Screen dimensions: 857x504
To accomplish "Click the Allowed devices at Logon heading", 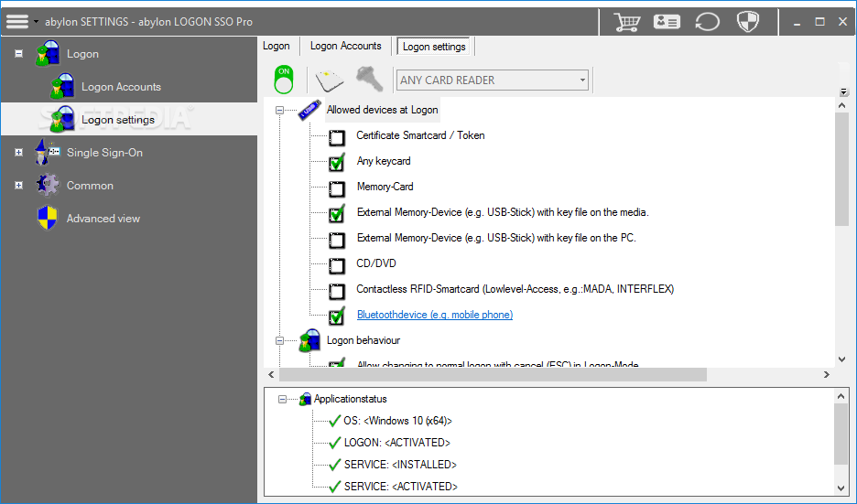I will coord(382,110).
